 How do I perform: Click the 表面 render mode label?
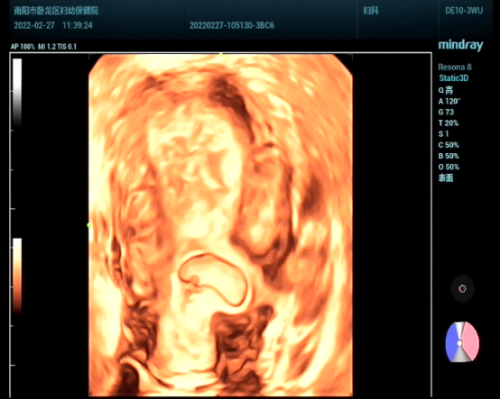(446, 178)
